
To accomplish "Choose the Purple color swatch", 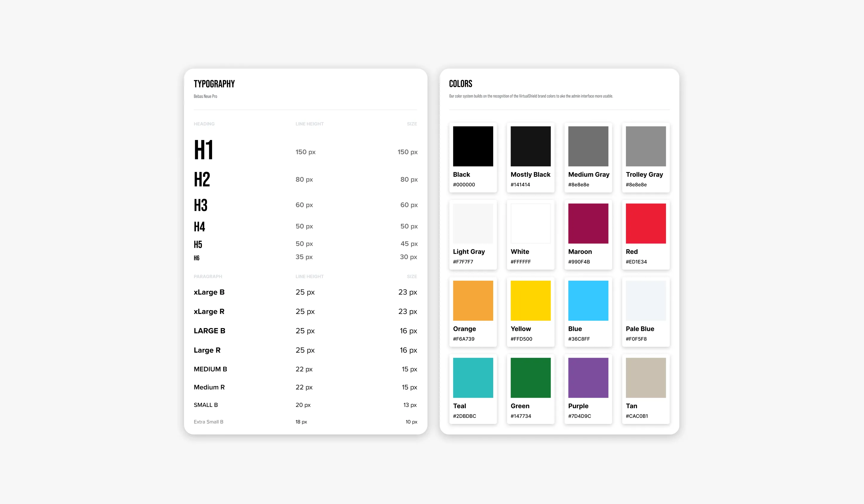I will [588, 378].
